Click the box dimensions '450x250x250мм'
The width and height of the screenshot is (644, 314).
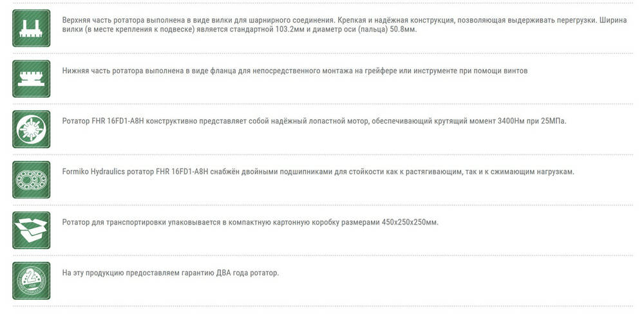tap(408, 222)
